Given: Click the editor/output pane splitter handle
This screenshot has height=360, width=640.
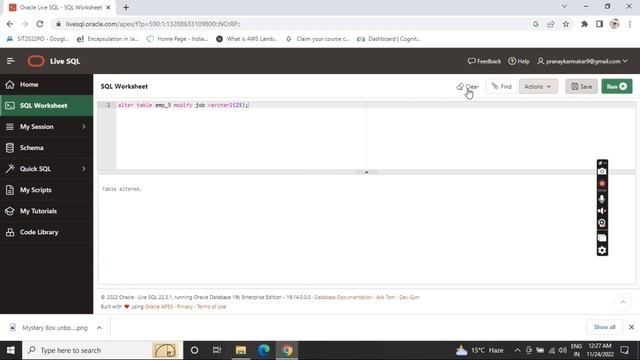Looking at the screenshot, I should click(366, 172).
